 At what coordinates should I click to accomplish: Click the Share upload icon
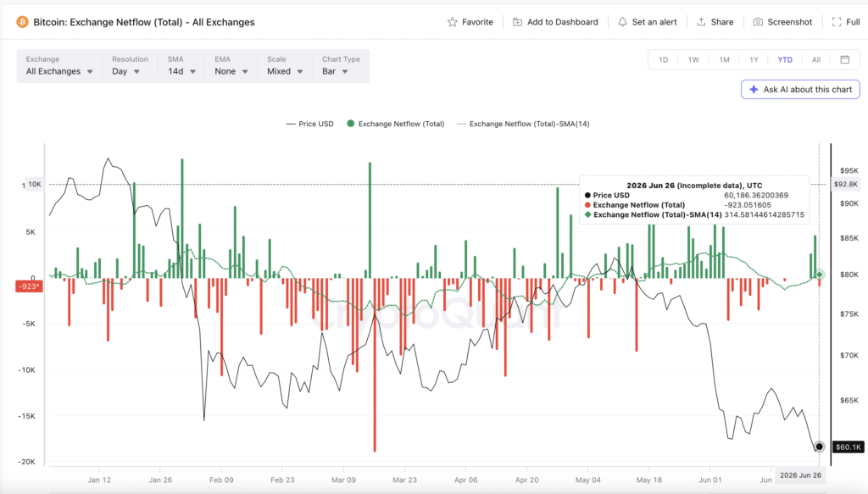[701, 22]
